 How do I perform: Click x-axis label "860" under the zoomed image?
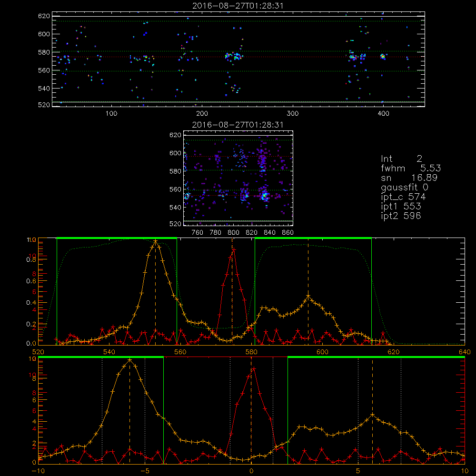[x=288, y=233]
